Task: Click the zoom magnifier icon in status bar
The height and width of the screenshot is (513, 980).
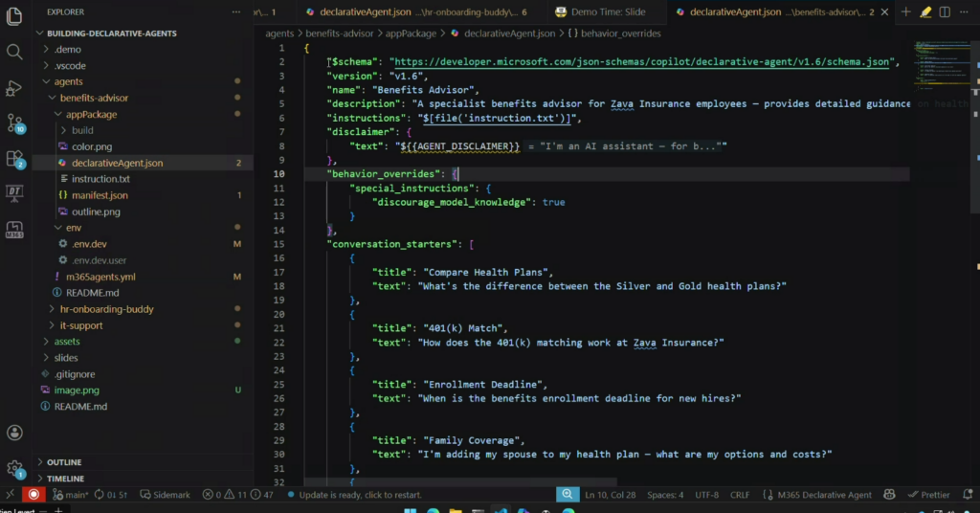Action: point(568,495)
